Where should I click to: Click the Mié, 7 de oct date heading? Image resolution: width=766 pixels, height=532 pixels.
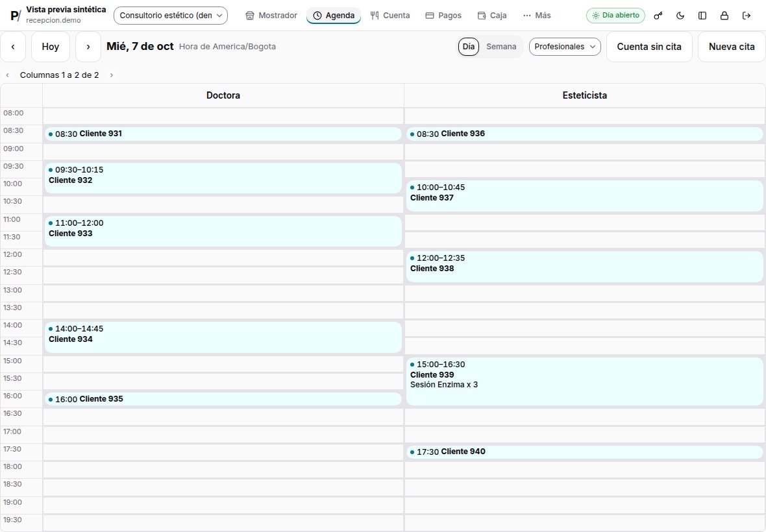[140, 46]
